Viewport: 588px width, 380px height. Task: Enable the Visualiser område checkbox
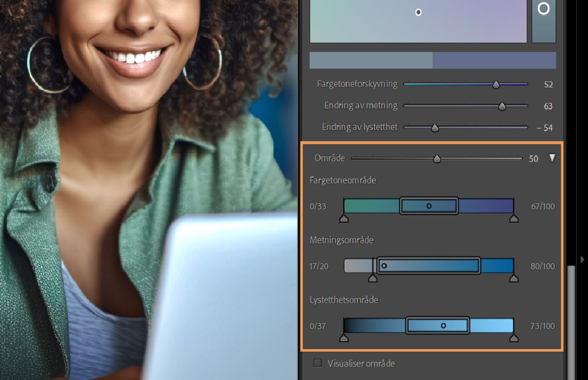click(x=318, y=363)
